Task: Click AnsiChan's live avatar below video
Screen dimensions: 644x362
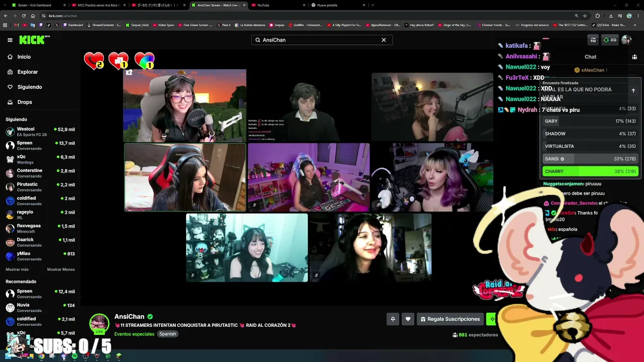Action: pyautogui.click(x=99, y=324)
